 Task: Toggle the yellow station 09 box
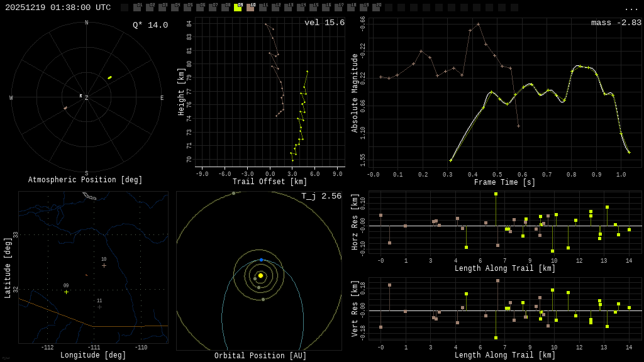(238, 8)
